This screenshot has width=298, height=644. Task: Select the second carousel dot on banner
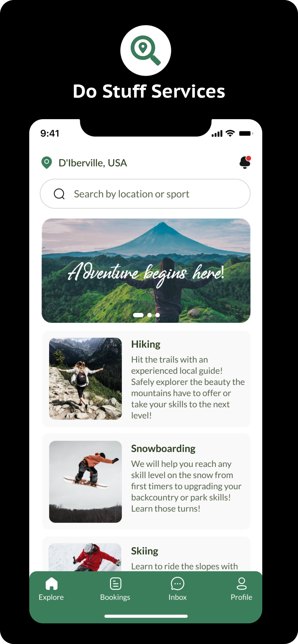click(149, 315)
